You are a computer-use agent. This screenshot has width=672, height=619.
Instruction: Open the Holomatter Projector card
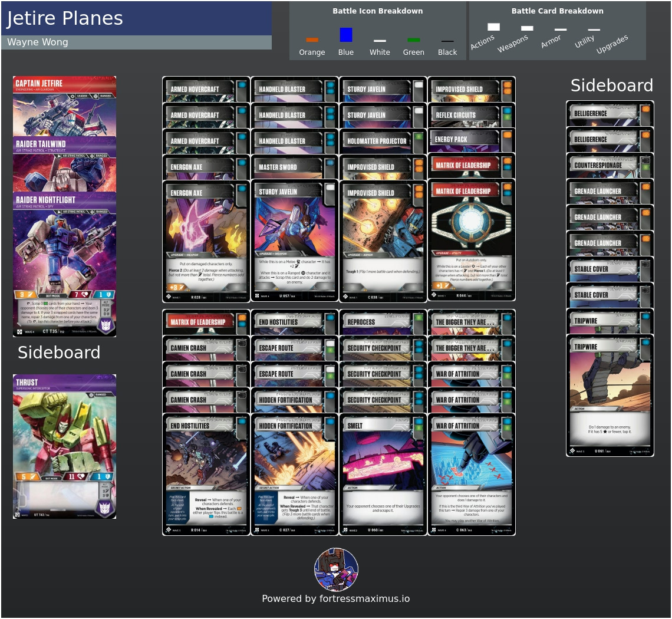click(383, 141)
